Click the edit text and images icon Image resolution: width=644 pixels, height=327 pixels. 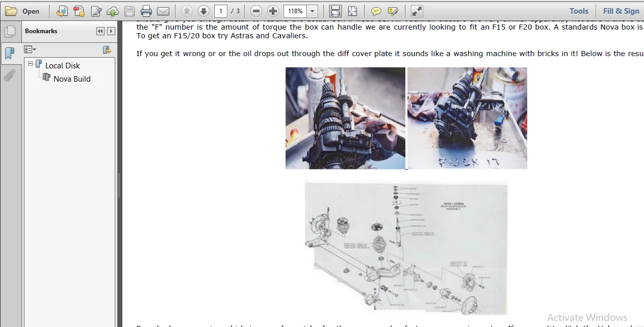[96, 11]
